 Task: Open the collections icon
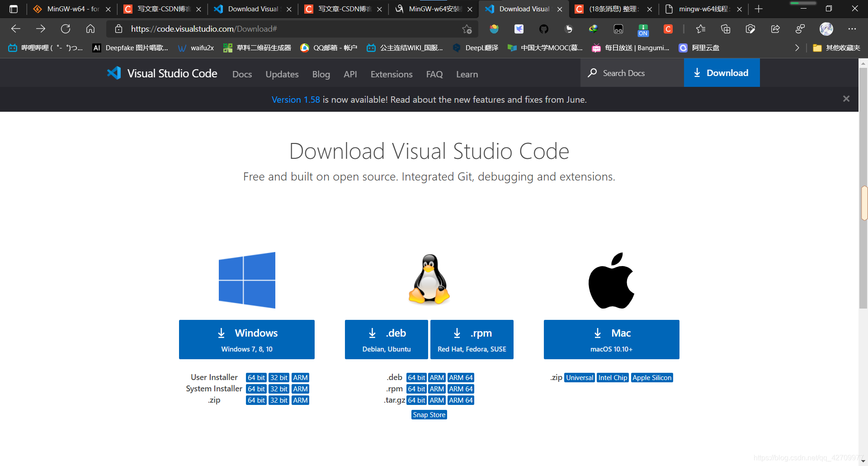[726, 29]
